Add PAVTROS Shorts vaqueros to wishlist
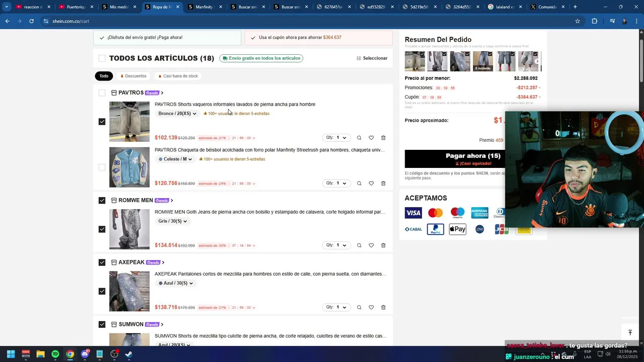The height and width of the screenshot is (362, 644). [x=371, y=138]
